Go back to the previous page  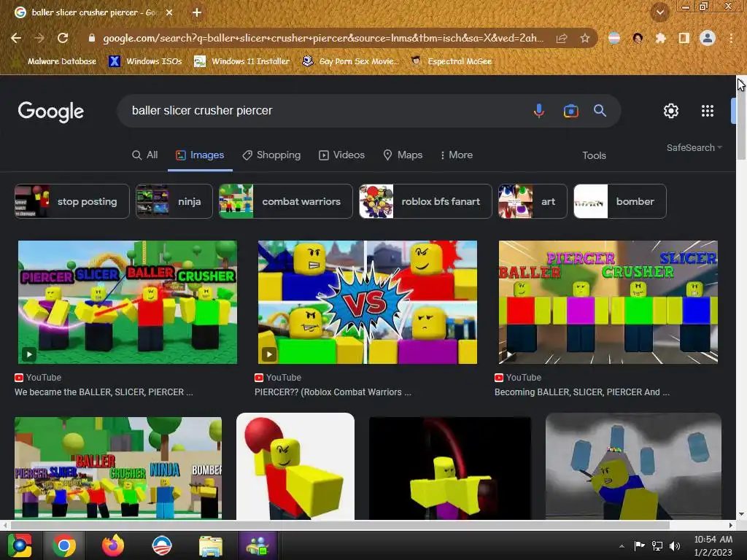coord(16,38)
